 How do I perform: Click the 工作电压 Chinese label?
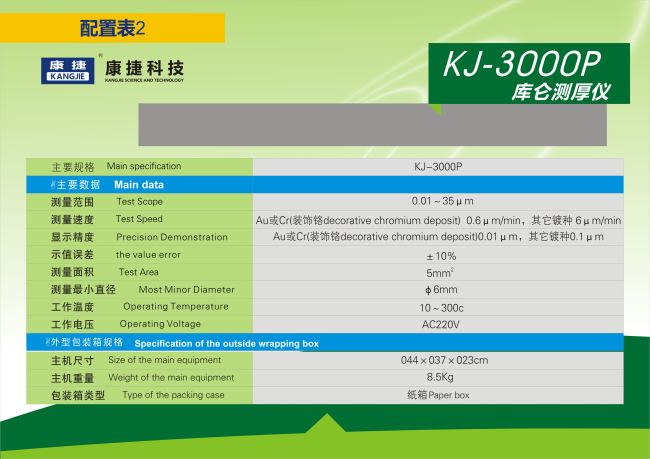[x=72, y=324]
